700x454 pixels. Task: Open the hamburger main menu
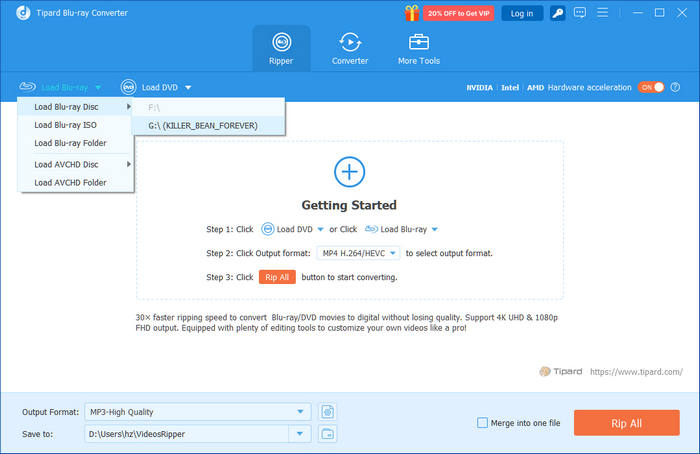(x=602, y=12)
